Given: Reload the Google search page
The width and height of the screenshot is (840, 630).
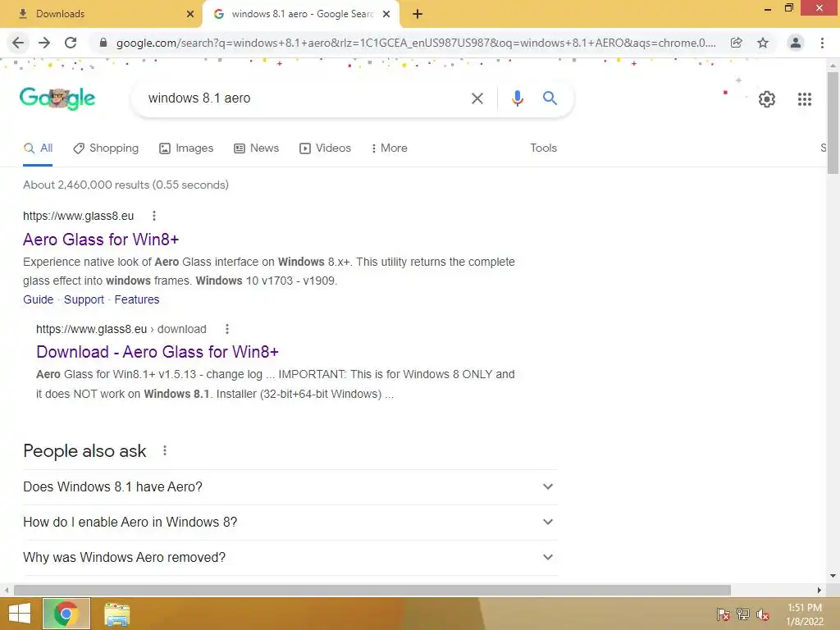Looking at the screenshot, I should 71,43.
